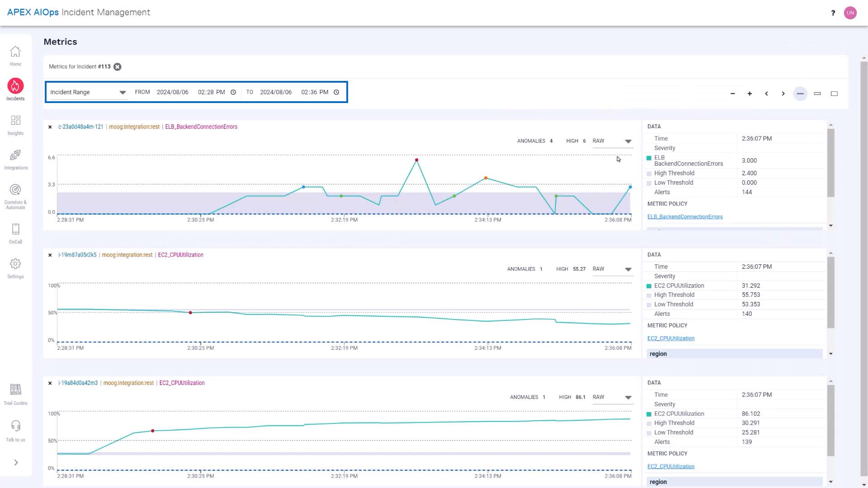Toggle High Threshold swatch in ELB data
Image resolution: width=868 pixels, height=488 pixels.
click(x=649, y=174)
